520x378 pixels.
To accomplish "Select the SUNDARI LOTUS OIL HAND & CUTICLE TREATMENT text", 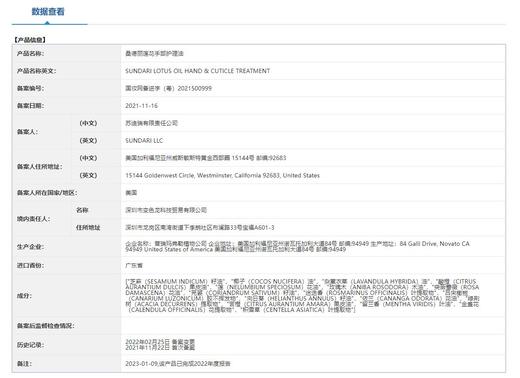I will [198, 71].
